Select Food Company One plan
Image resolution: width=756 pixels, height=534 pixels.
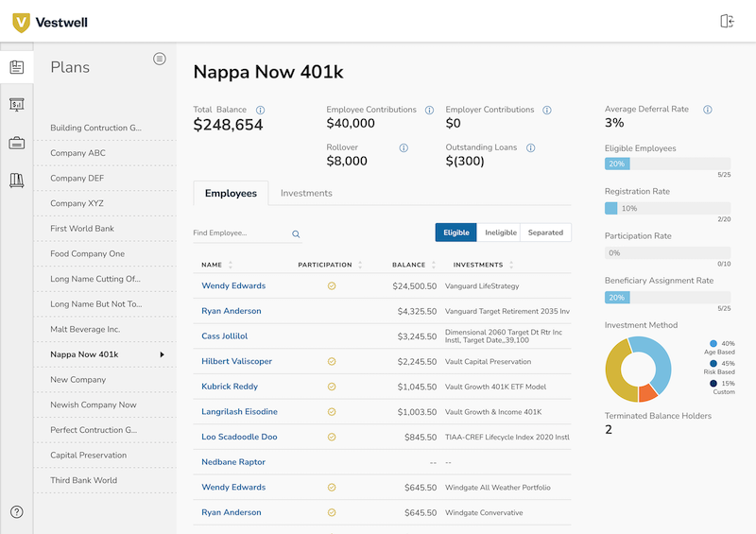click(x=105, y=253)
